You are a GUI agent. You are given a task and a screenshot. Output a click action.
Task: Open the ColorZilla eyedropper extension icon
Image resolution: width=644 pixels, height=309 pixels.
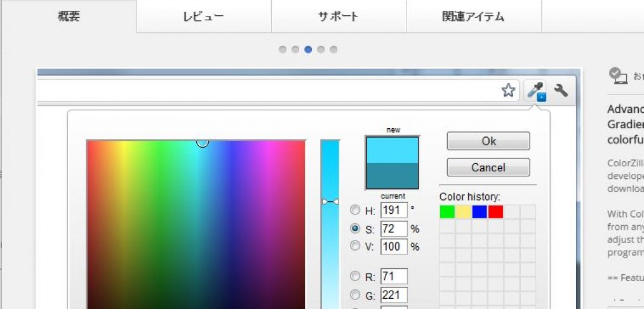[535, 91]
